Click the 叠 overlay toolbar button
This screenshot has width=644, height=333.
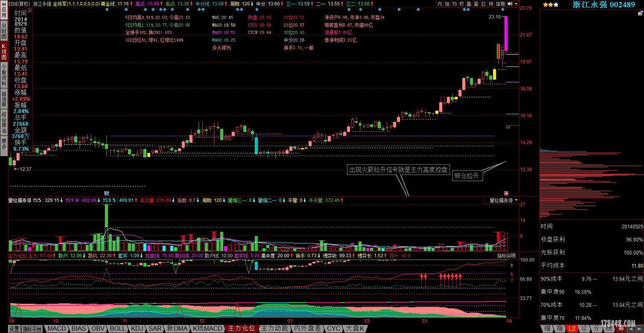tap(469, 3)
